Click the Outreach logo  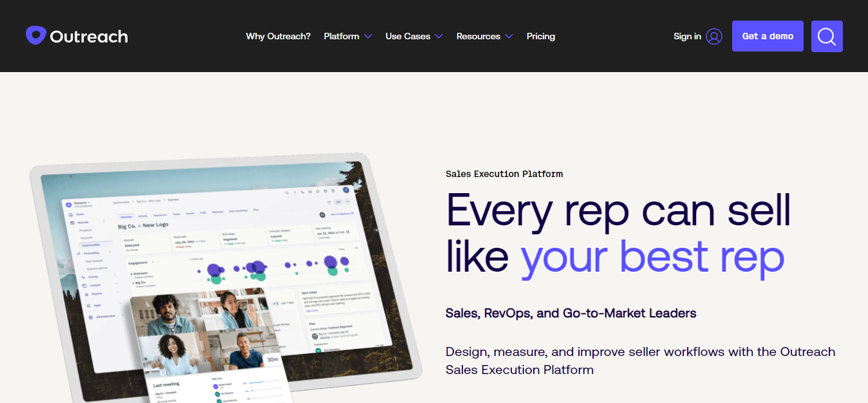coord(77,36)
